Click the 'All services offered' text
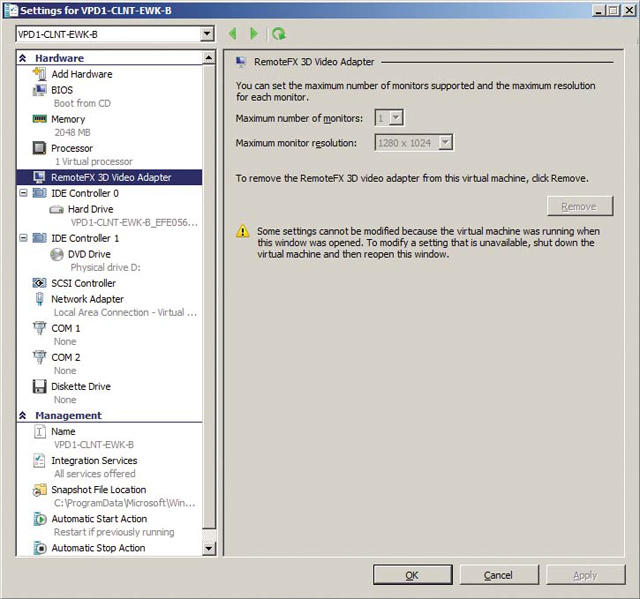Viewport: 640px width, 599px height. pos(95,474)
